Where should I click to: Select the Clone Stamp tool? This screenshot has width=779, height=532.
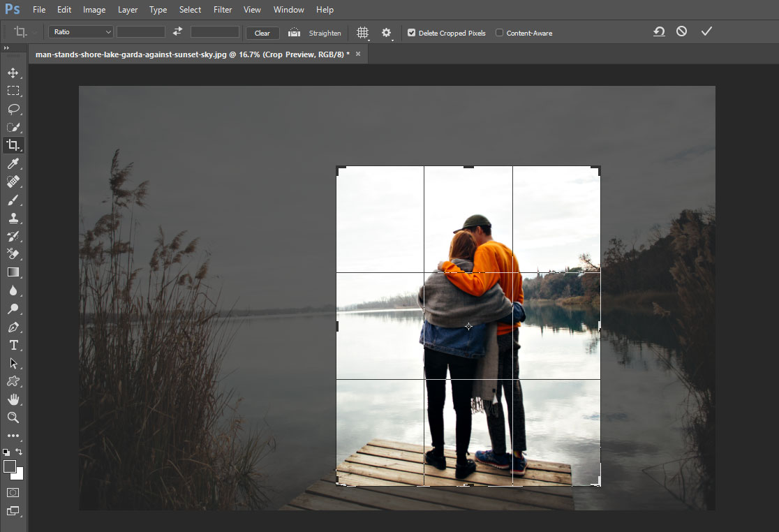pos(14,218)
